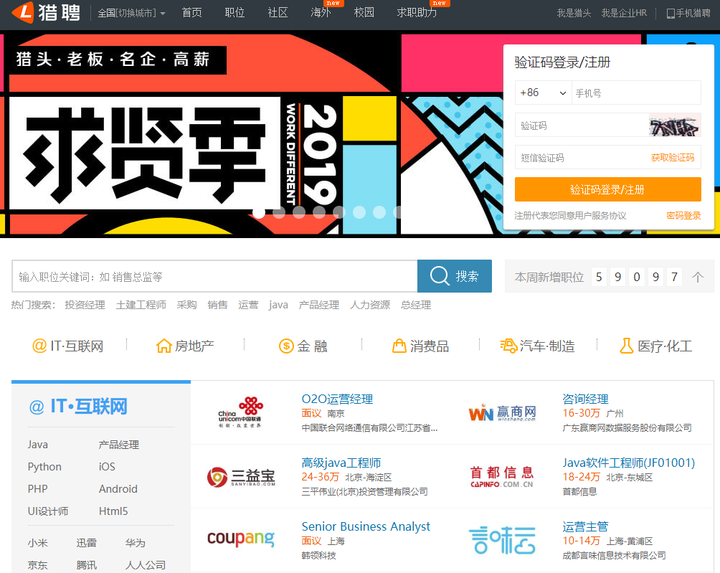Switch to 密码登录
720x573 pixels.
(684, 215)
